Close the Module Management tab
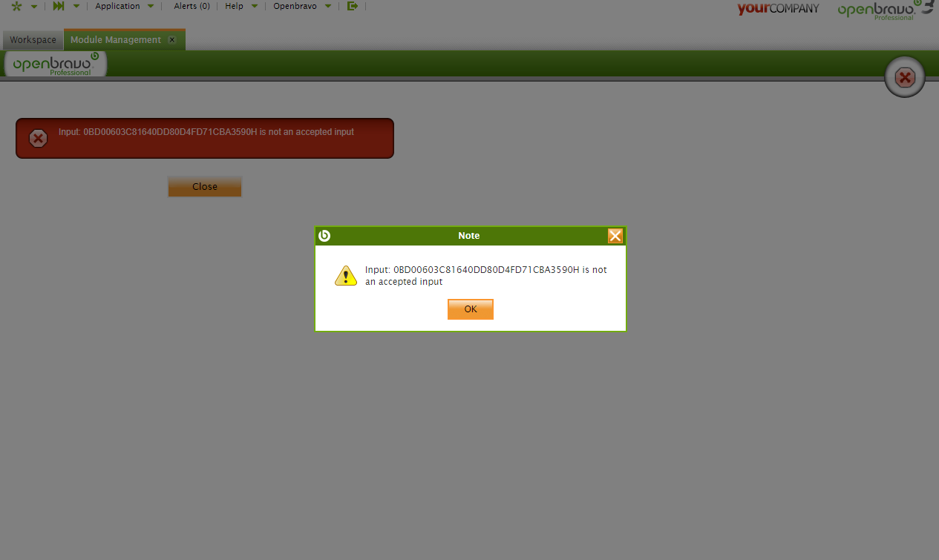This screenshot has height=560, width=939. click(172, 40)
